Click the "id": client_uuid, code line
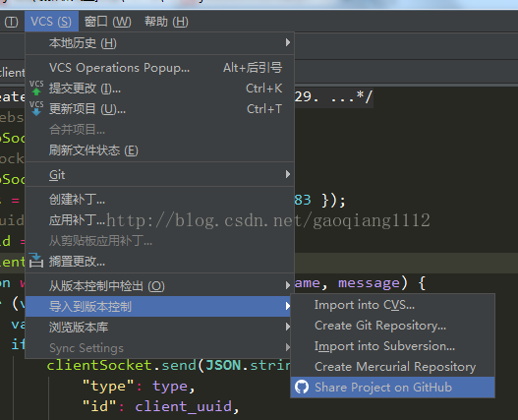Screen dimensions: 518x420 pyautogui.click(x=160, y=406)
